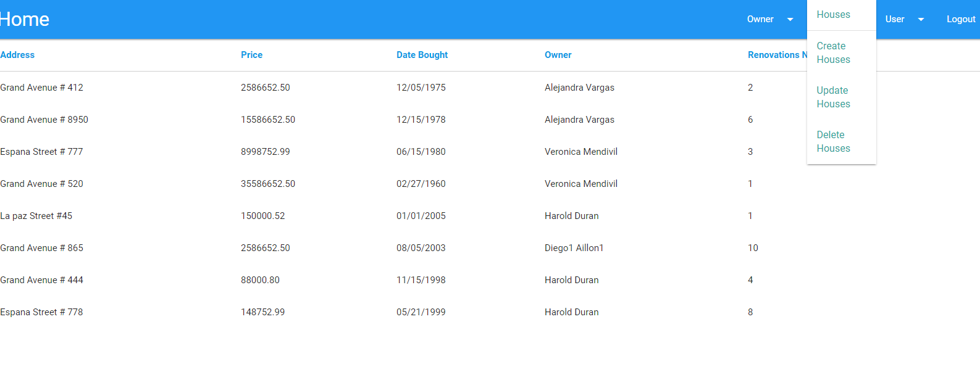Select the Grand Avenue # 412 row
Screen dimensions: 980x372
[490, 88]
